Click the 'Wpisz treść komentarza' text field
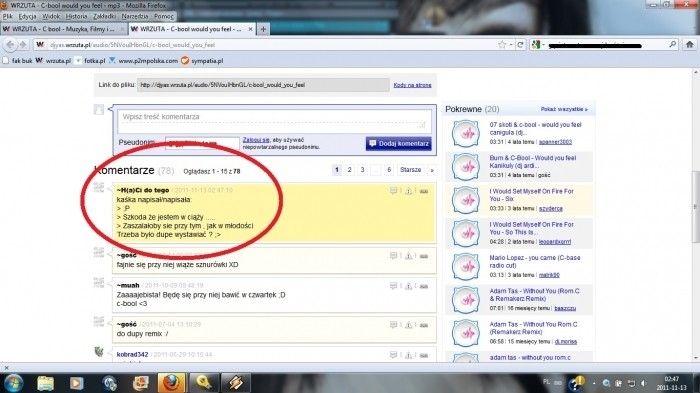 tap(274, 121)
